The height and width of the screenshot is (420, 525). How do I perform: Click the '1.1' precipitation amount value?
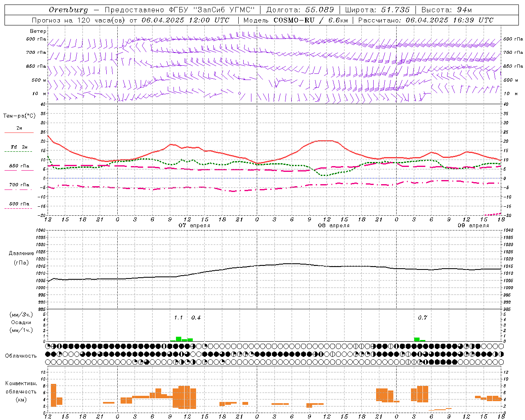pyautogui.click(x=178, y=318)
